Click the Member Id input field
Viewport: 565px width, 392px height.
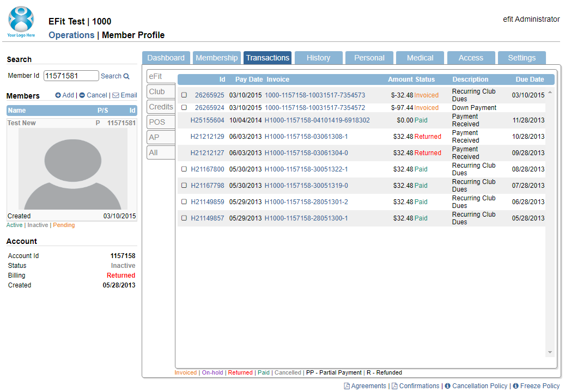[x=71, y=76]
